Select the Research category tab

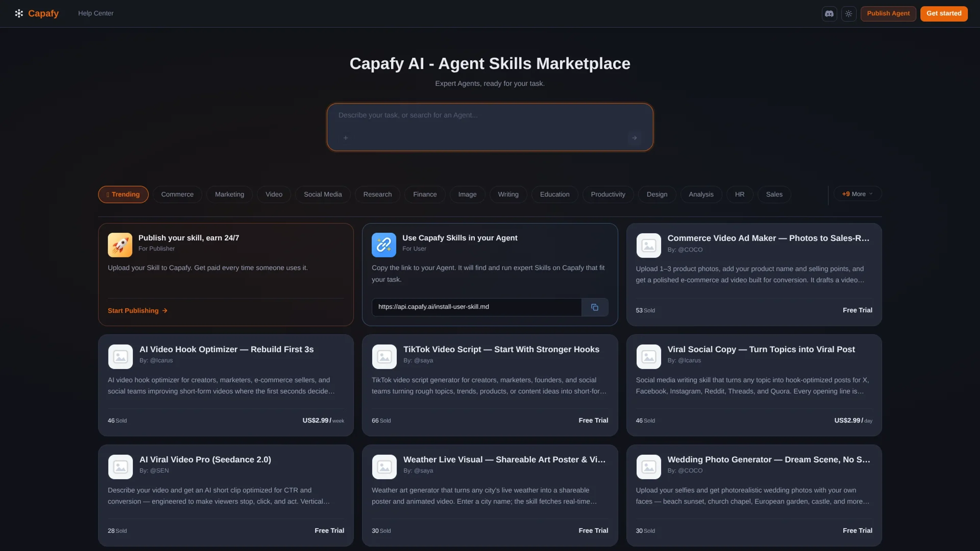tap(377, 194)
